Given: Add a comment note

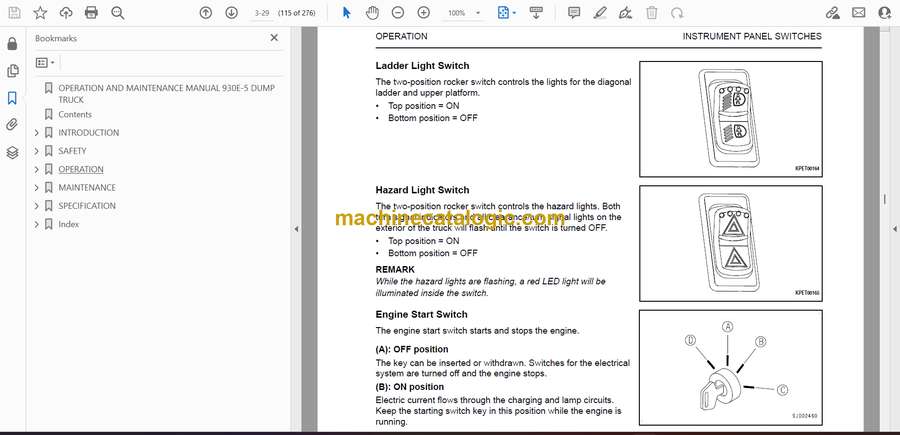Looking at the screenshot, I should click(x=574, y=13).
